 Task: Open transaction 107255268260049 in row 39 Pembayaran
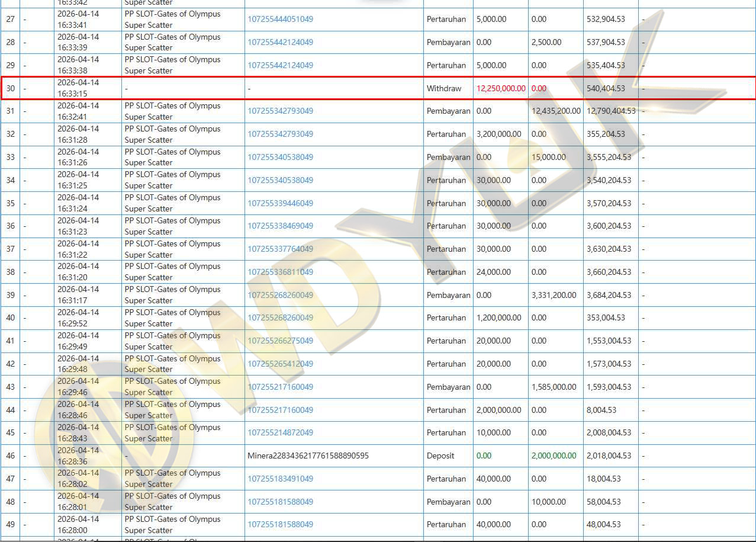pyautogui.click(x=280, y=295)
